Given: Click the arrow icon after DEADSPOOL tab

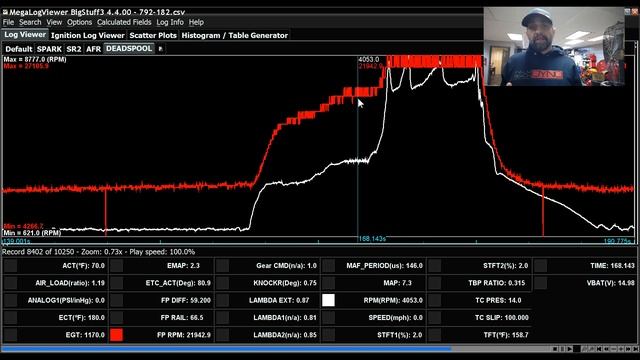Looking at the screenshot, I should pyautogui.click(x=160, y=49).
